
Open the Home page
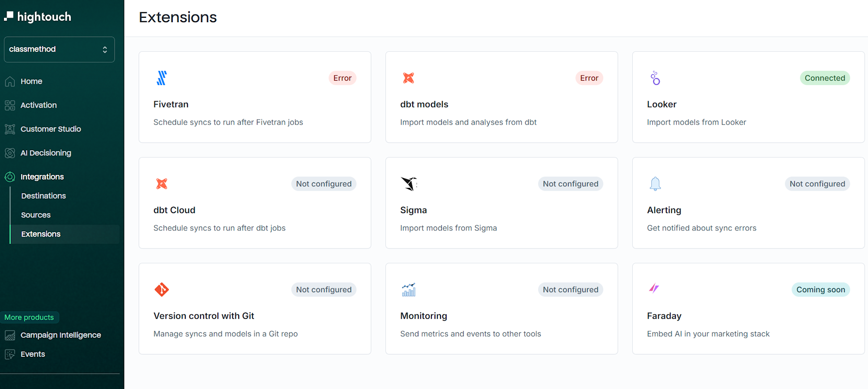(31, 81)
